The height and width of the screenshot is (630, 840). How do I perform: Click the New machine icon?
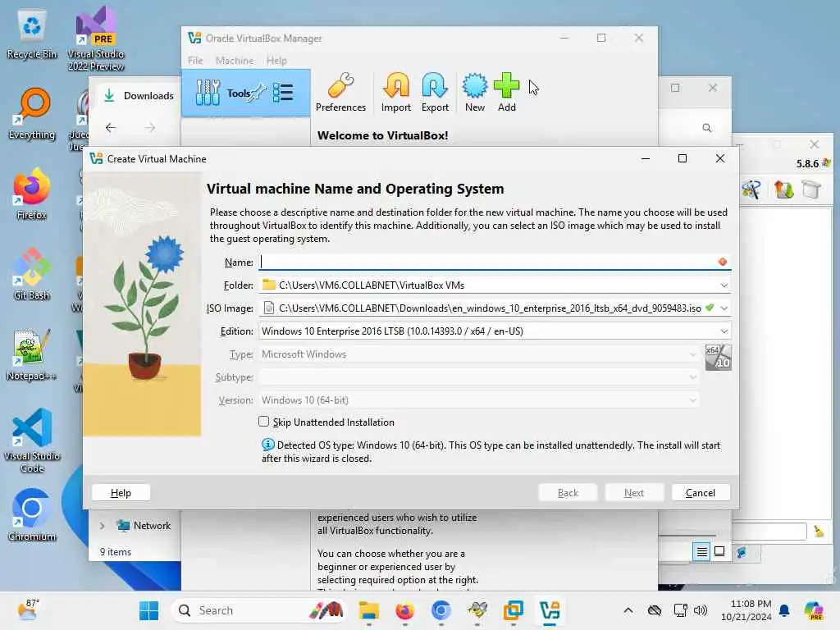pyautogui.click(x=475, y=93)
